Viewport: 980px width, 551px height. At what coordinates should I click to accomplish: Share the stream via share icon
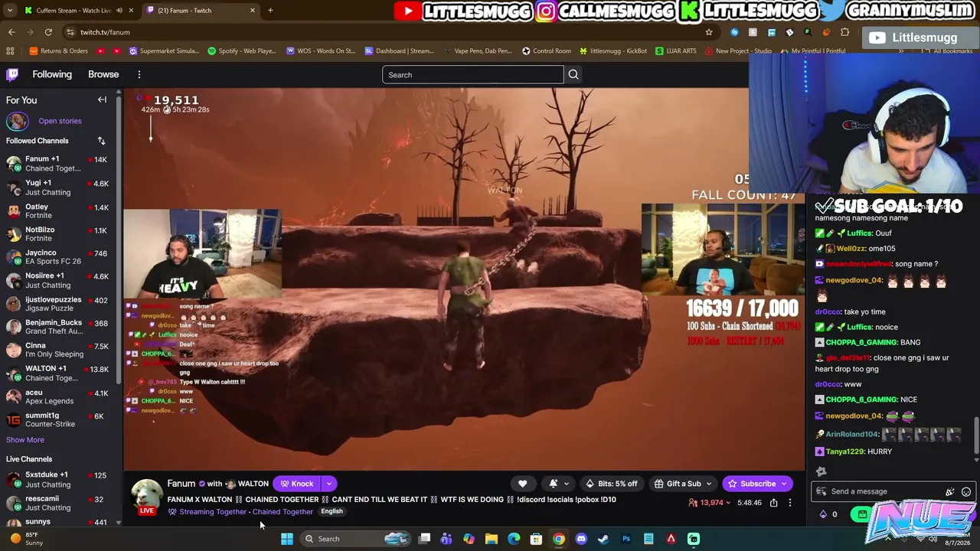click(774, 503)
